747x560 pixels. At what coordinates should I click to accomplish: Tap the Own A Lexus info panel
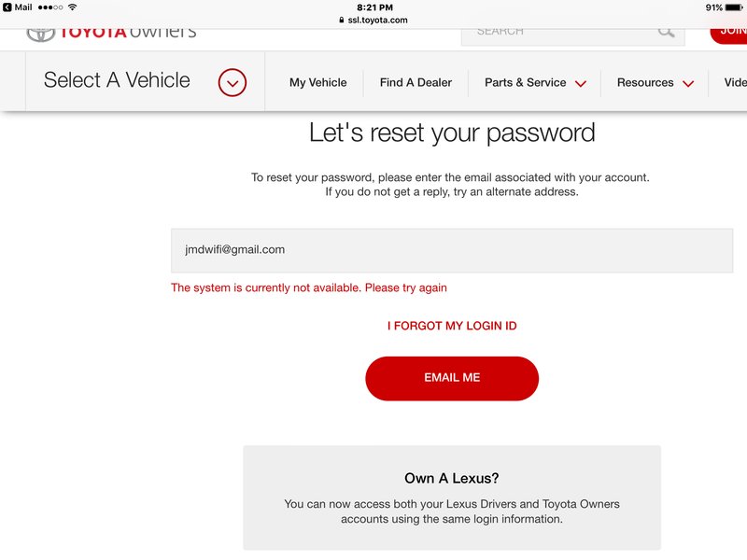(452, 497)
